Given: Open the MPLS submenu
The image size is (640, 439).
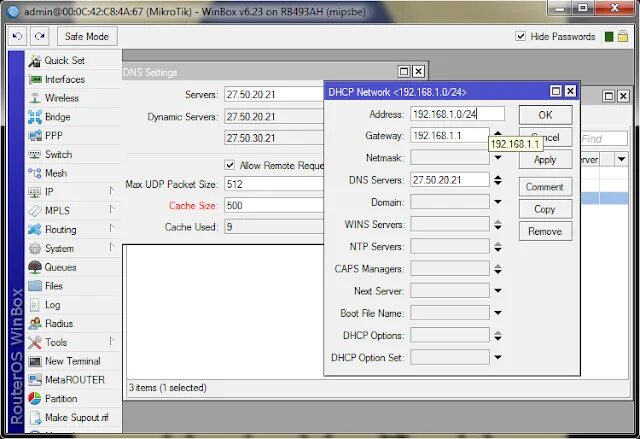Looking at the screenshot, I should click(x=111, y=209).
